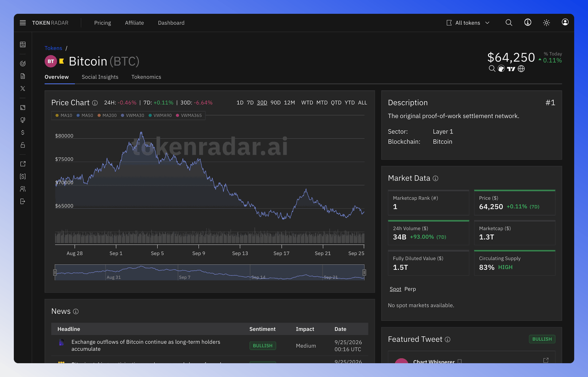The height and width of the screenshot is (377, 588).
Task: Toggle the MA50 legend series
Action: pos(85,116)
